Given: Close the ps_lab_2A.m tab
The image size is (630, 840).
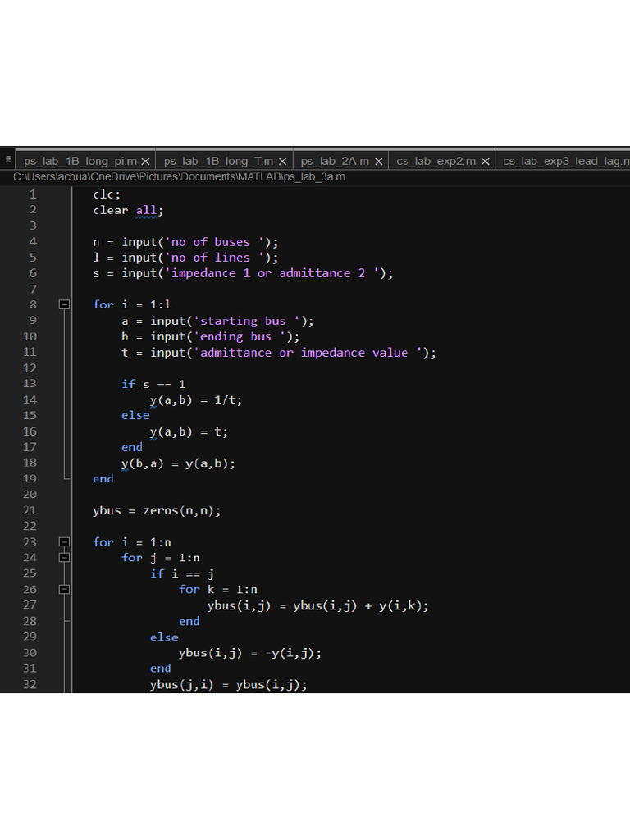Looking at the screenshot, I should point(378,162).
